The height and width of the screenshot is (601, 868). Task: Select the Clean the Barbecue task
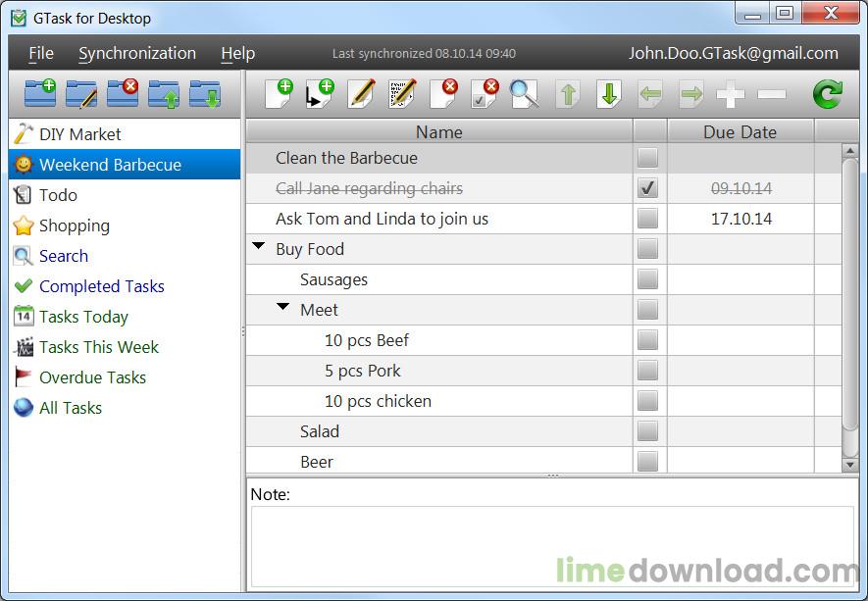(x=543, y=158)
